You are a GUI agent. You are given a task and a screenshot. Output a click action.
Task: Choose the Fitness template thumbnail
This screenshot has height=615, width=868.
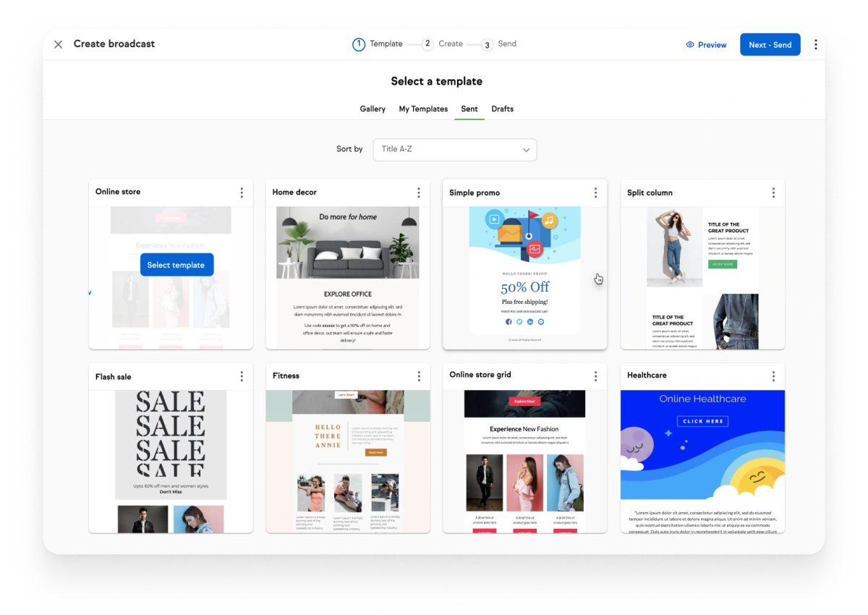click(x=348, y=462)
